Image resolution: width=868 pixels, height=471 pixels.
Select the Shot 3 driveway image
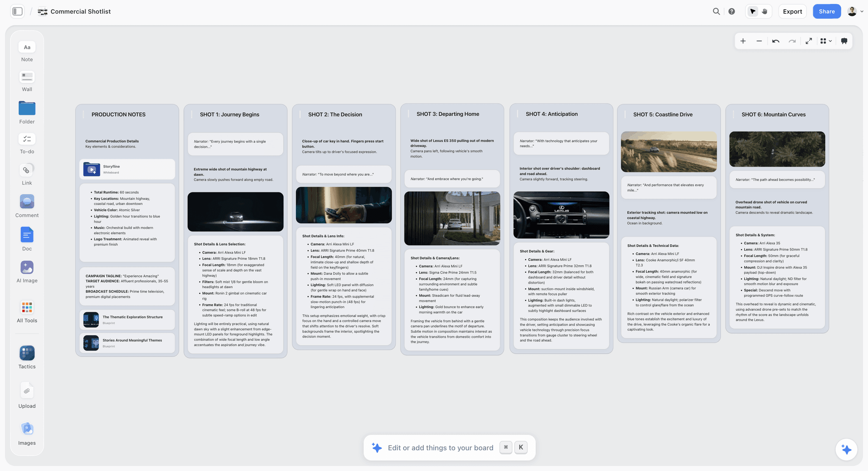pyautogui.click(x=452, y=218)
